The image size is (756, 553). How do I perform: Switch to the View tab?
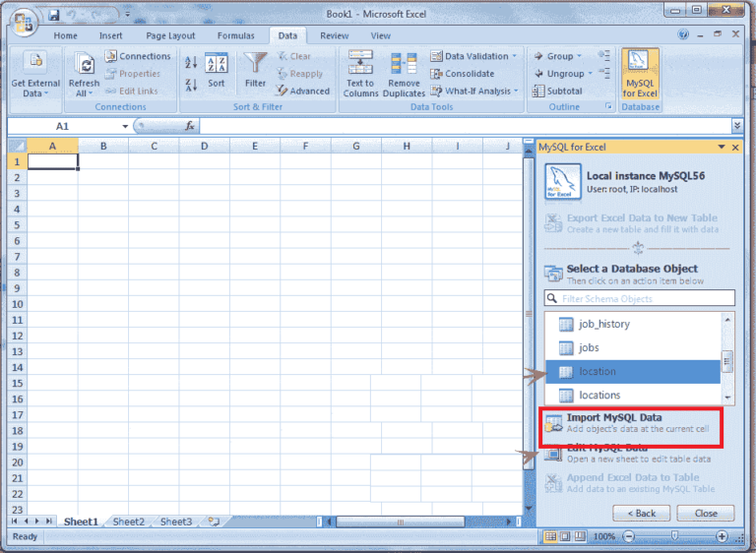point(380,35)
